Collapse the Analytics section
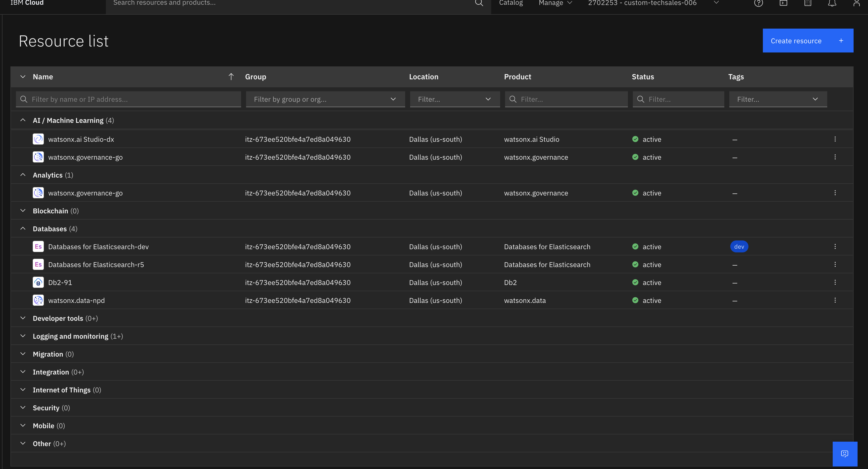The height and width of the screenshot is (469, 868). tap(23, 175)
